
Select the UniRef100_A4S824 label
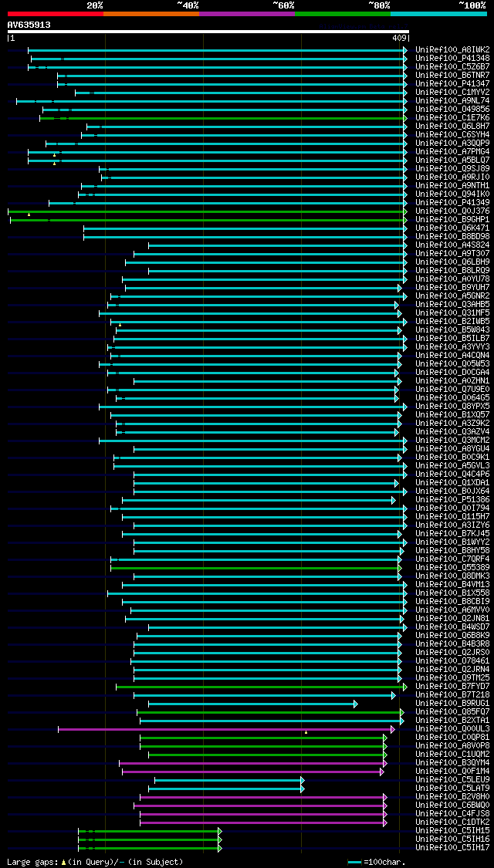[452, 245]
